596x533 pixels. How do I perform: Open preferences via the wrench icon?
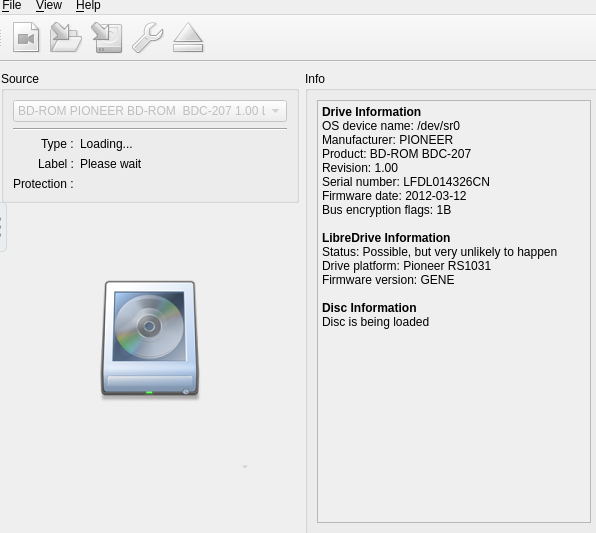(x=148, y=37)
